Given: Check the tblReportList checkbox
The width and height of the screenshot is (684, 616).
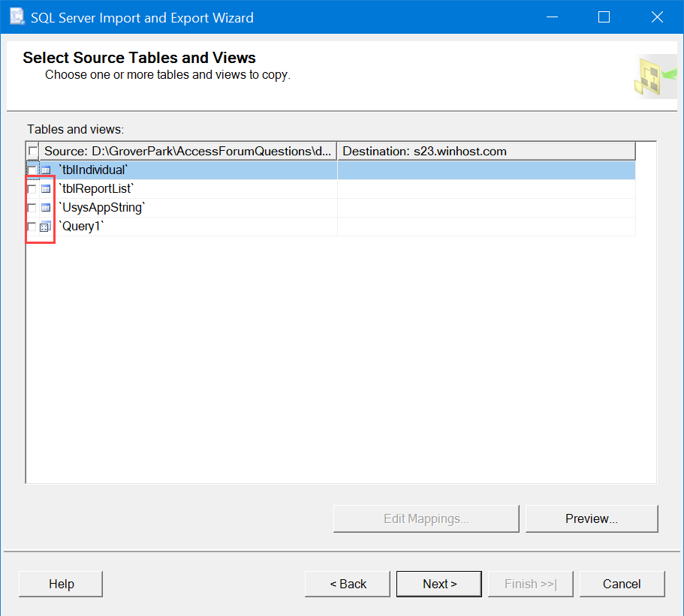Looking at the screenshot, I should point(32,189).
